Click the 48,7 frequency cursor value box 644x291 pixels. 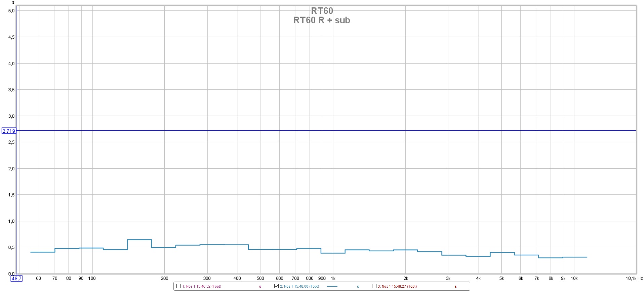[16, 279]
